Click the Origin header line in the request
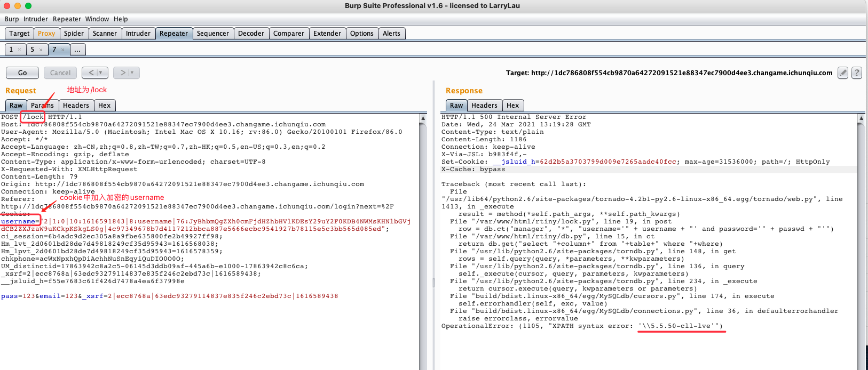The image size is (868, 370). pyautogui.click(x=183, y=184)
